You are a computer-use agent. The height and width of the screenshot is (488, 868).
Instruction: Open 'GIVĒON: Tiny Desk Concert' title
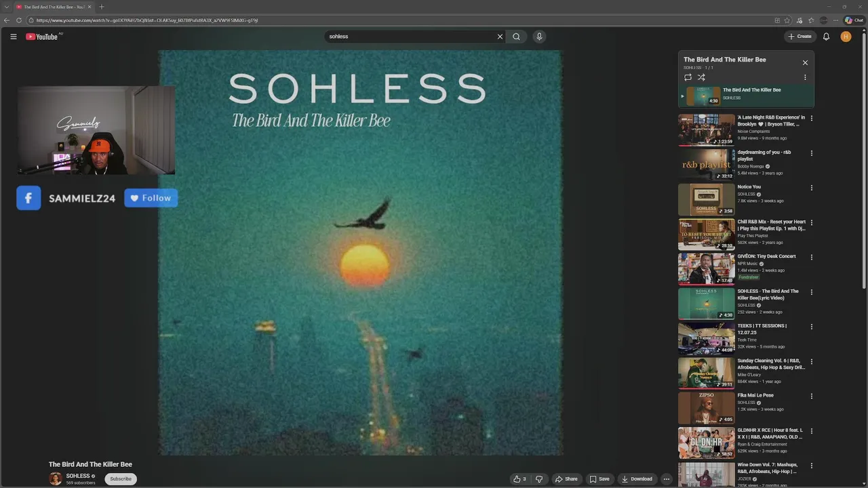pyautogui.click(x=767, y=256)
